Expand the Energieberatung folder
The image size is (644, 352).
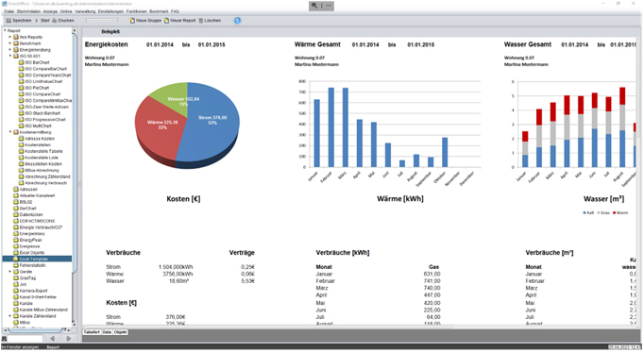point(10,50)
